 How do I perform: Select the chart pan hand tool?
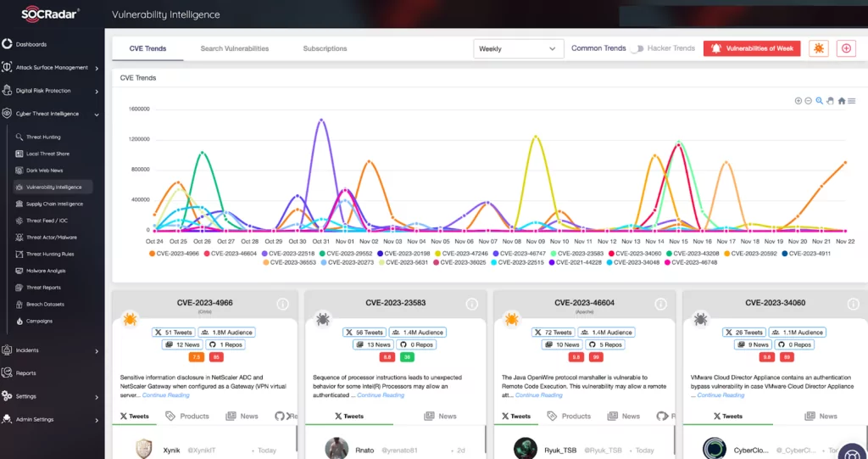[831, 101]
